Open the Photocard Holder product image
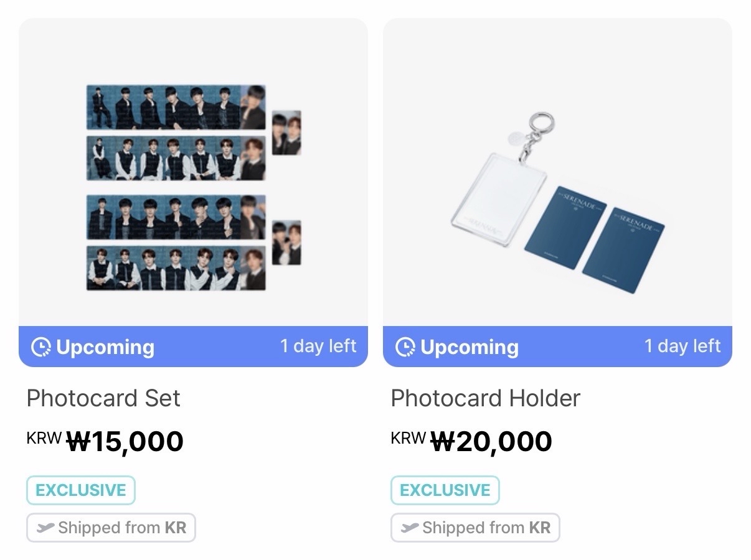Image resolution: width=751 pixels, height=560 pixels. pyautogui.click(x=557, y=187)
